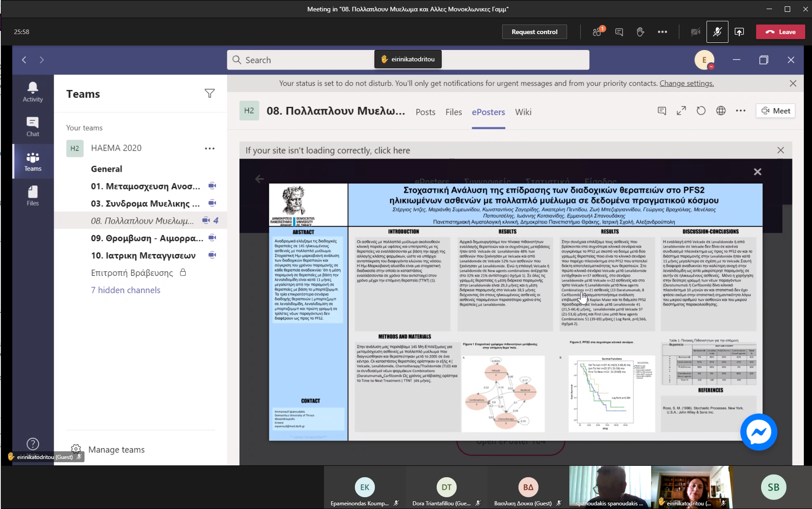Open the Files icon in sidebar
This screenshot has width=812, height=509.
coord(33,196)
